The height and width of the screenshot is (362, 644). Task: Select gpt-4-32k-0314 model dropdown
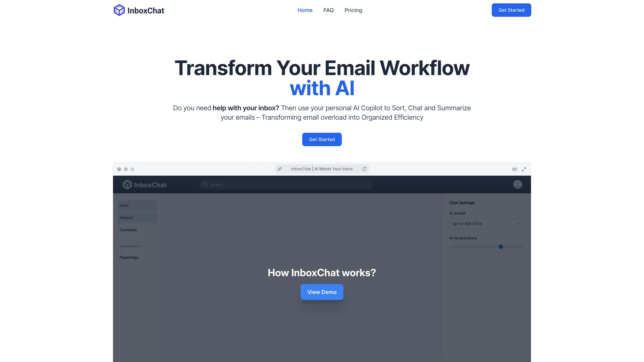(x=486, y=224)
